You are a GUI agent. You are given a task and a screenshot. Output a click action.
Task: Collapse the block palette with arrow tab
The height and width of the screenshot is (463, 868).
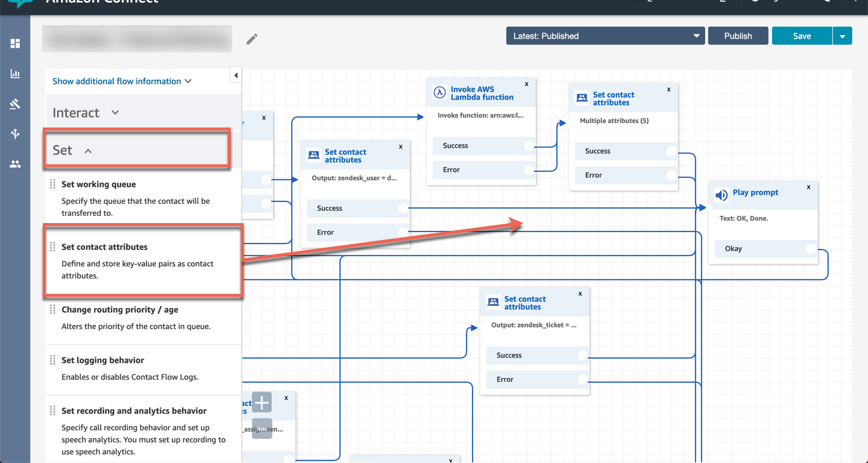click(236, 75)
